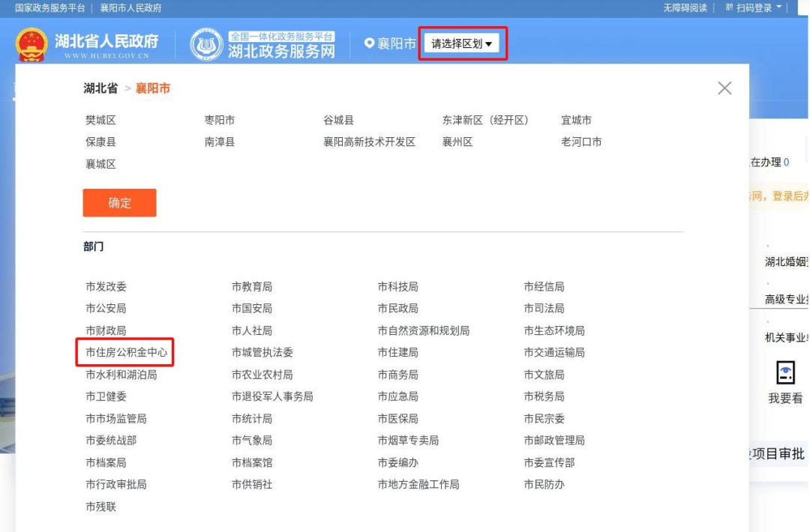Choose 襄城区 from the region list
This screenshot has width=810, height=532.
(100, 164)
